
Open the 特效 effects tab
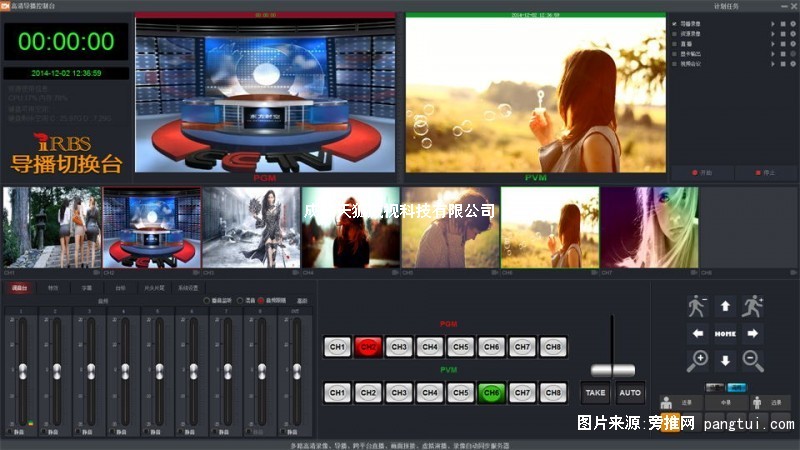(53, 288)
